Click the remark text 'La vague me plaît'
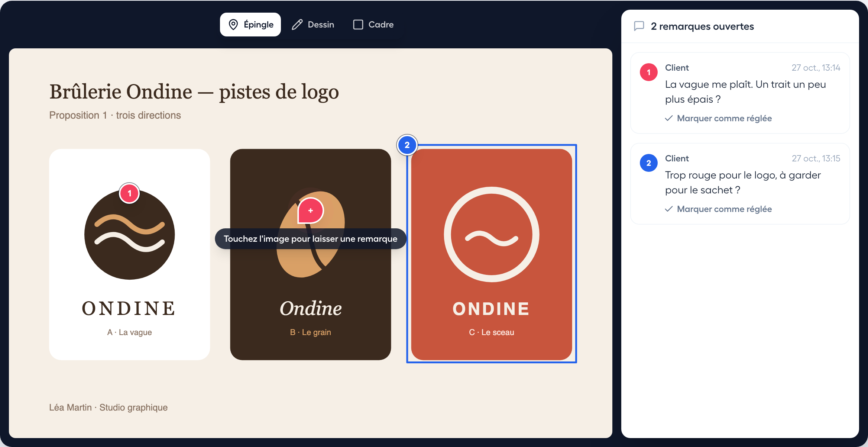Screen dimensions: 868x447 745,92
